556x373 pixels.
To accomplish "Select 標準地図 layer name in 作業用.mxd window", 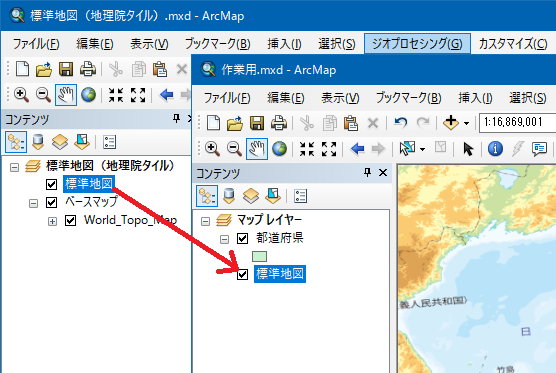I will coord(280,274).
